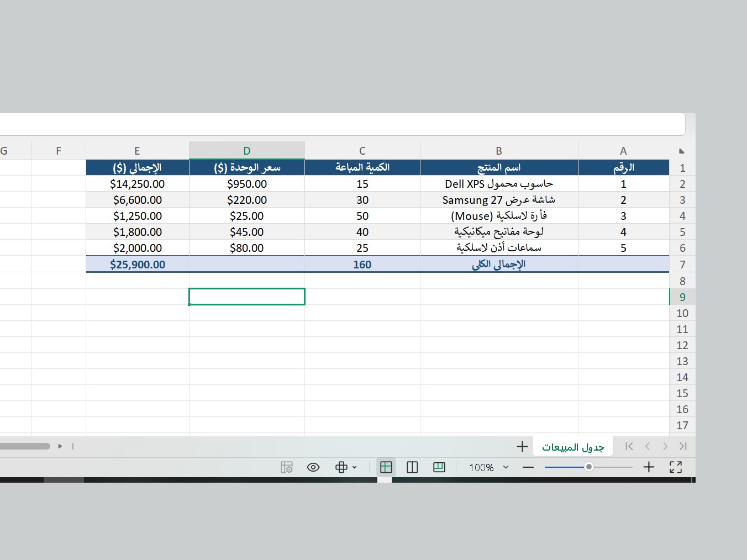Select the header cell اسم المنتج
Viewport: 747px width, 560px height.
(499, 167)
